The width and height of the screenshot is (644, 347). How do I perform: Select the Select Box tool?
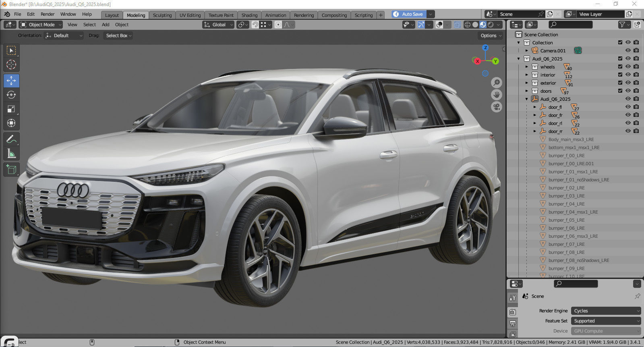click(x=11, y=50)
